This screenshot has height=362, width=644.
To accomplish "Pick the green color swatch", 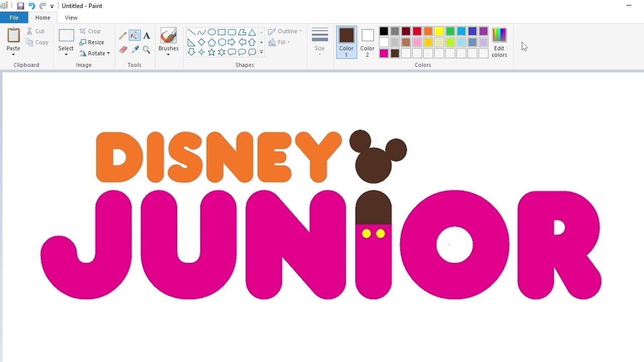I will click(450, 31).
